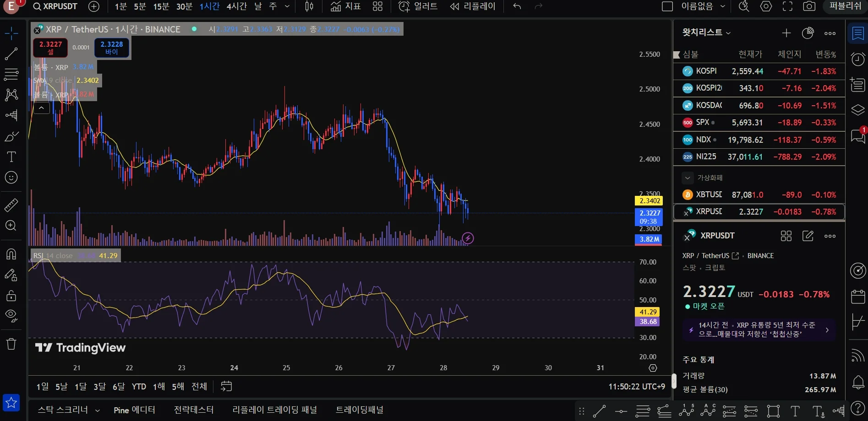Toggle the lock all drawings icon
This screenshot has height=421, width=868.
11,296
